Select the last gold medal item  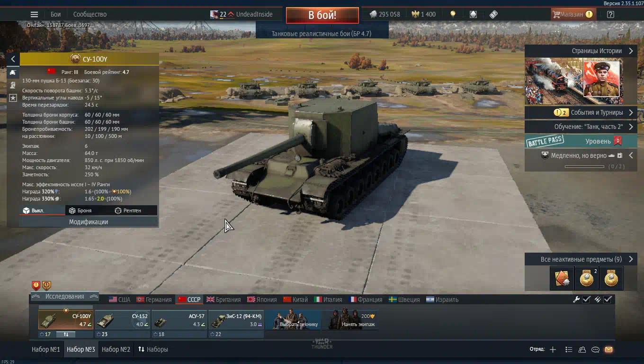tap(611, 278)
